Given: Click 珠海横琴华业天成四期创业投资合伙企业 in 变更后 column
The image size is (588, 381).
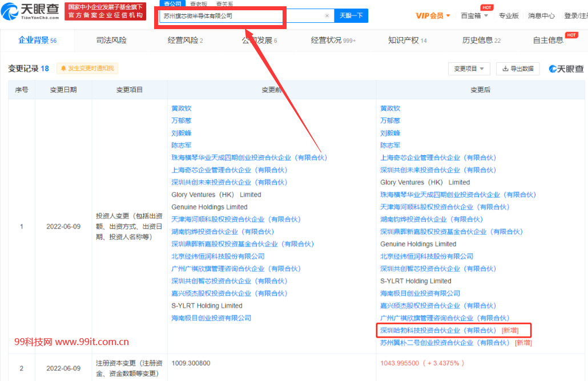Looking at the screenshot, I should coord(458,195).
